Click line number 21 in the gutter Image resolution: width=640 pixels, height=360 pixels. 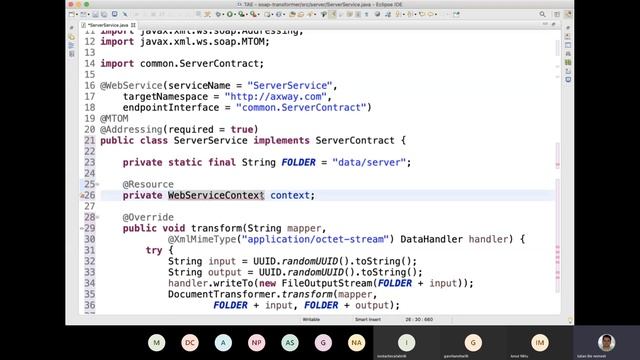coord(89,141)
